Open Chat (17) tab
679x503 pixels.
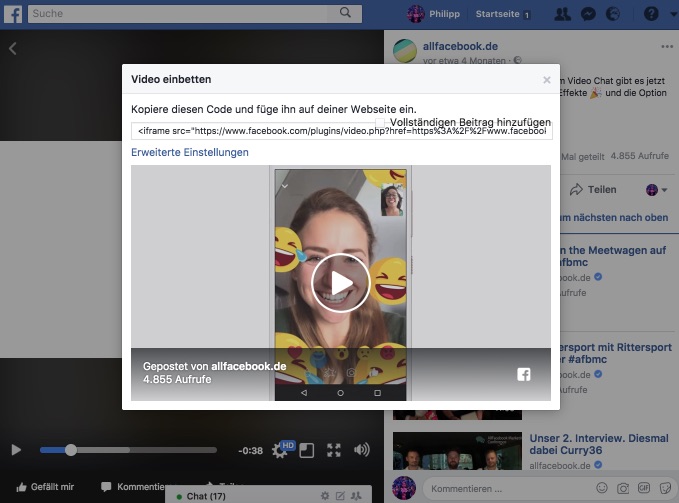[206, 496]
